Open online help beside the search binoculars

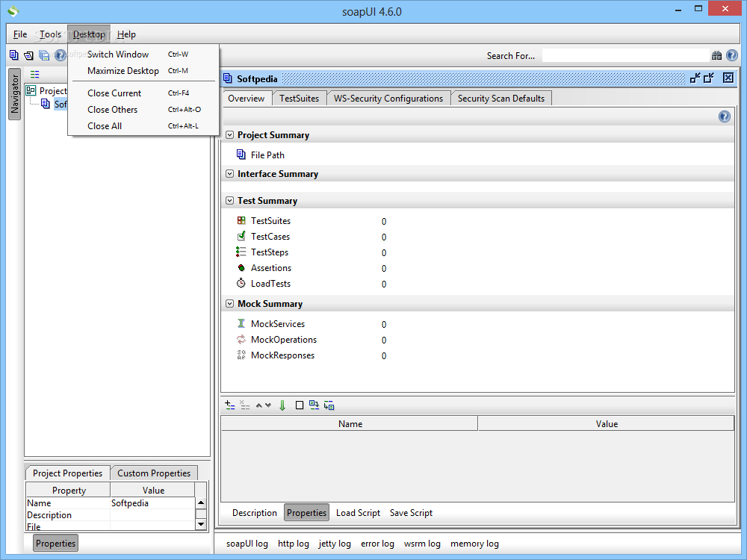732,56
